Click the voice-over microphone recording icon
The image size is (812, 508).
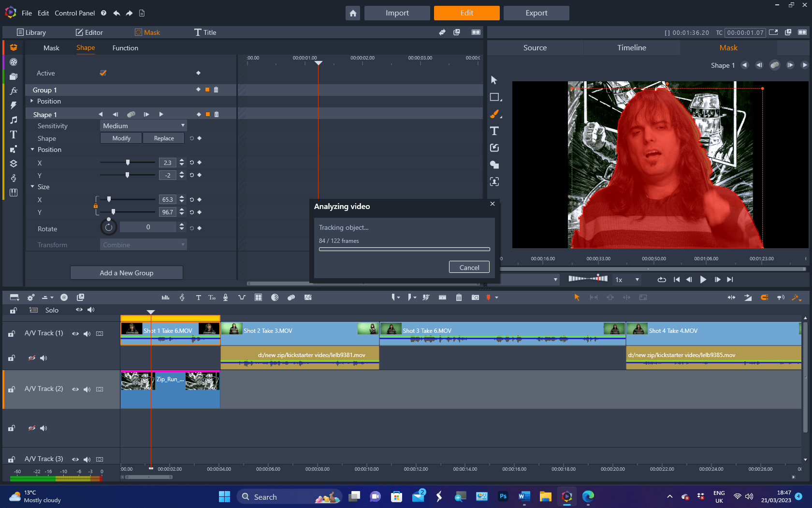point(225,297)
